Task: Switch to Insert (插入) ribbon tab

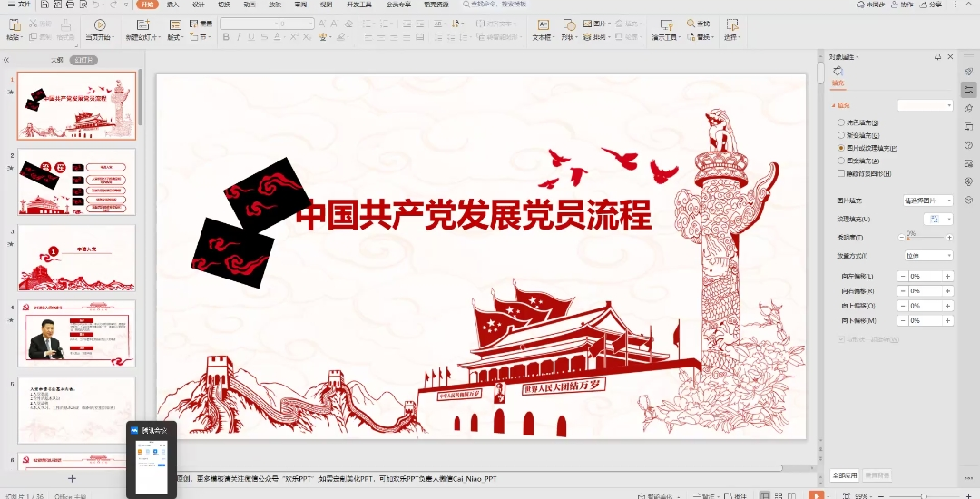Action: (x=173, y=5)
